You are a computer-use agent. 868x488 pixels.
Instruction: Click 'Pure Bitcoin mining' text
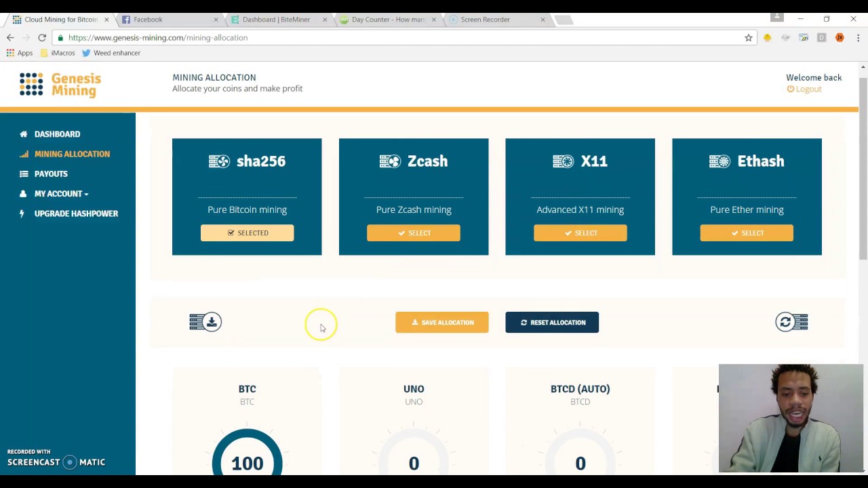(x=247, y=210)
